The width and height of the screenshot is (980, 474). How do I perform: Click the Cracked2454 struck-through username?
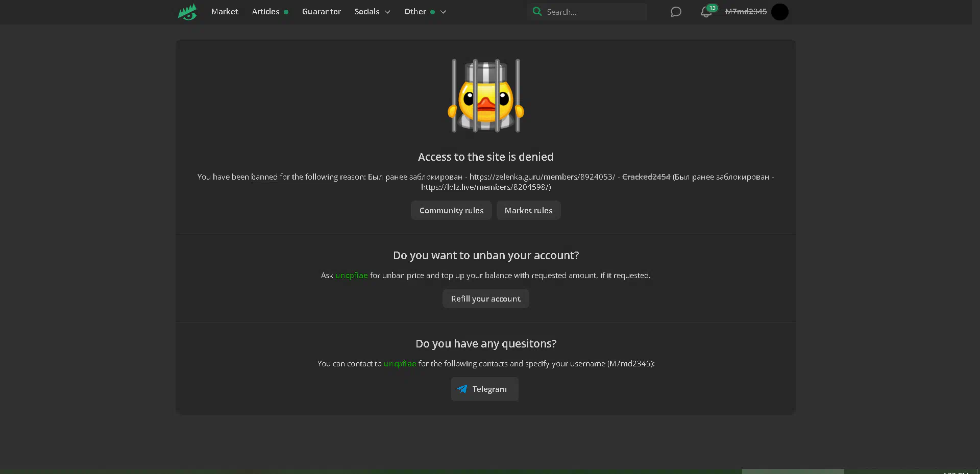pos(646,177)
